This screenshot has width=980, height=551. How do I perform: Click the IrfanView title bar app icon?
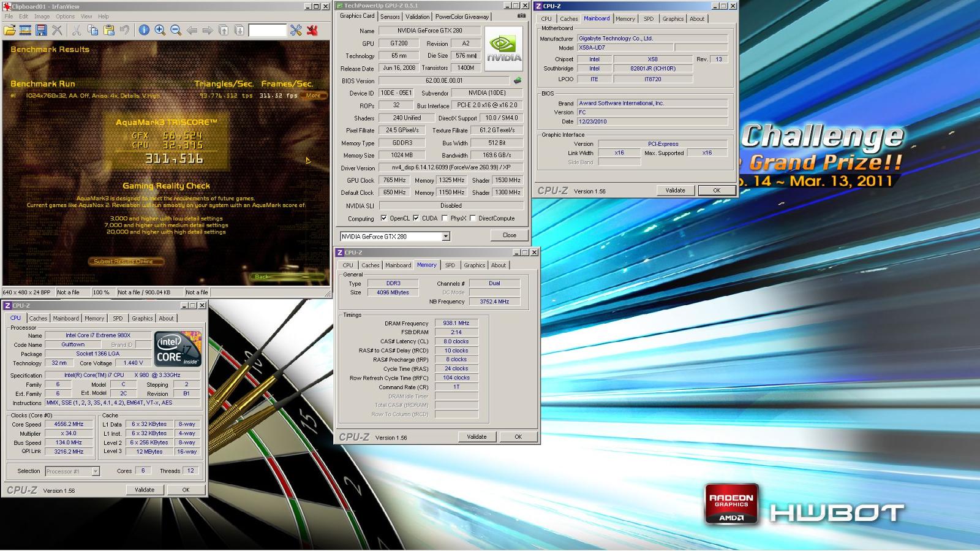tap(7, 6)
